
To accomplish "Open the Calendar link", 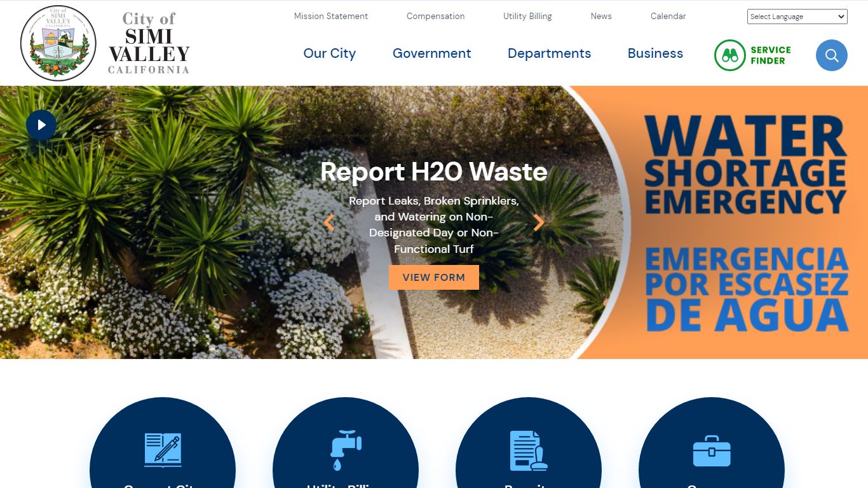I will (668, 16).
